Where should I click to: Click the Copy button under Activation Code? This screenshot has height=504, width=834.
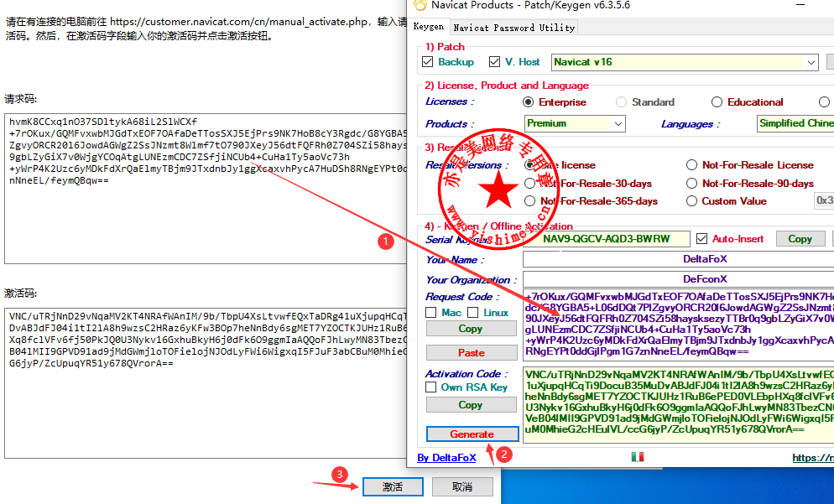pyautogui.click(x=472, y=404)
